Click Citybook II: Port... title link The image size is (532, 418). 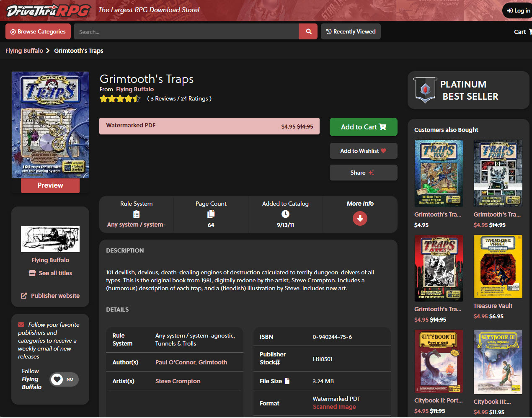(439, 400)
